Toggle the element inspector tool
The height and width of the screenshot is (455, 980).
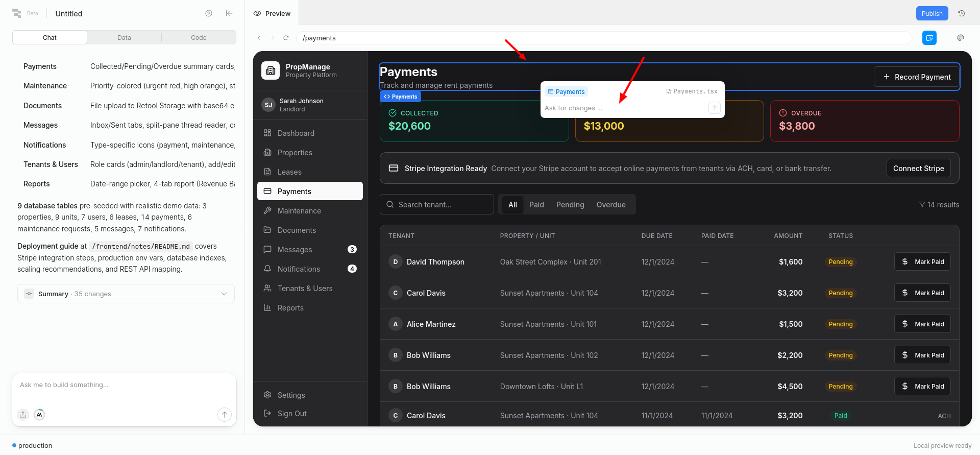coord(929,38)
